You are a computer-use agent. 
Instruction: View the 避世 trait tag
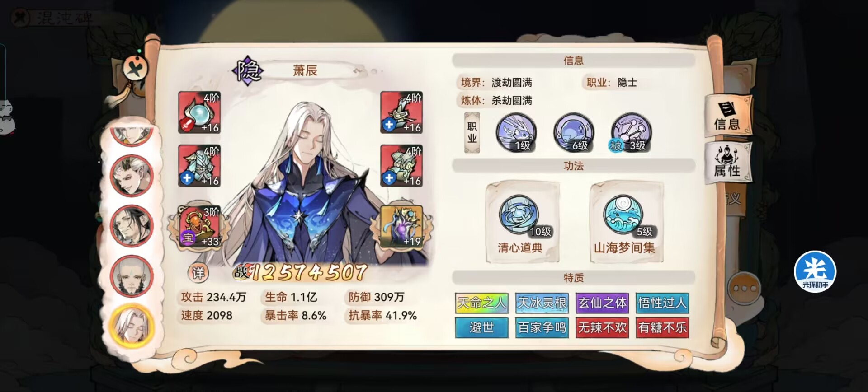coord(481,327)
